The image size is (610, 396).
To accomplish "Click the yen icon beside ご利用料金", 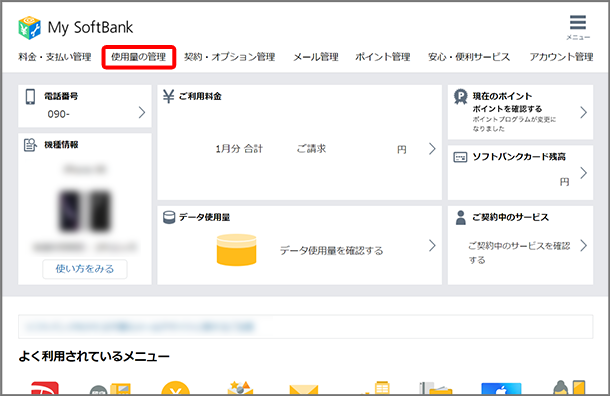I will pyautogui.click(x=168, y=96).
